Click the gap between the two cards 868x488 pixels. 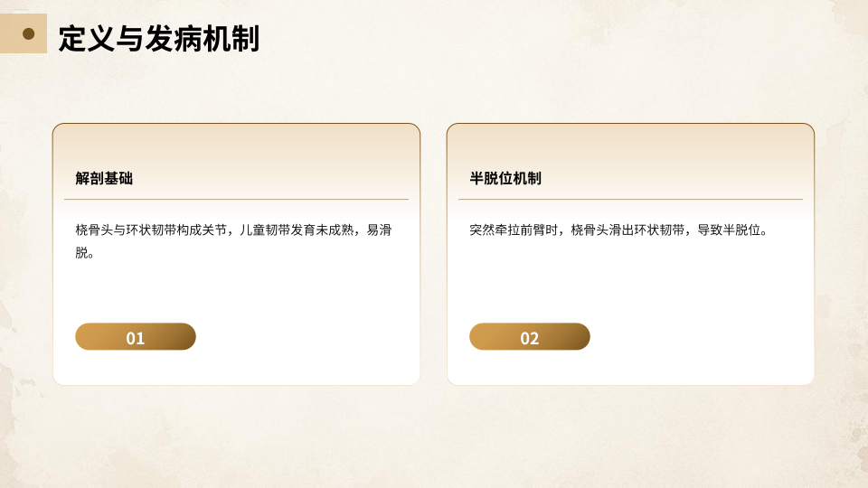coord(433,254)
